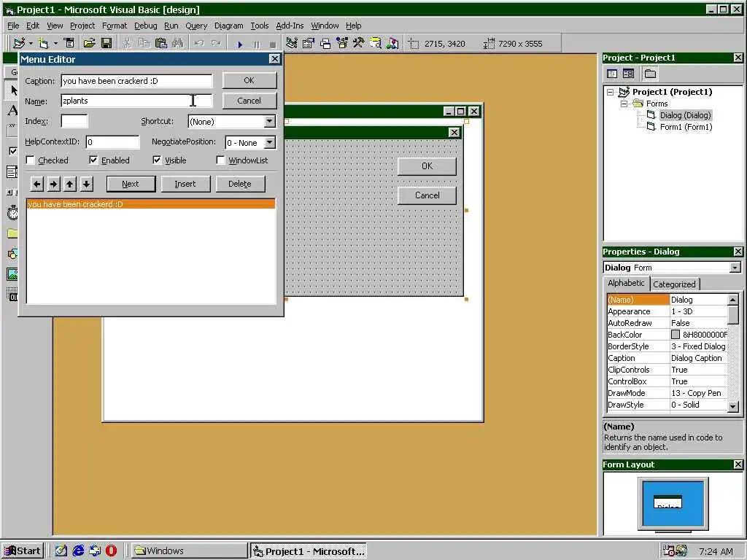Click the Next button
The height and width of the screenshot is (560, 747).
click(x=131, y=184)
